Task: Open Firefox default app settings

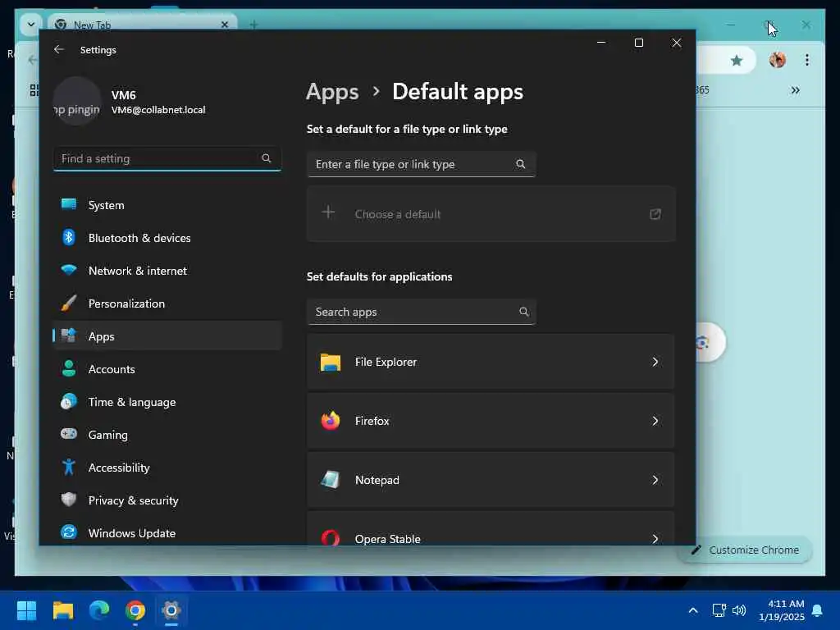Action: 491,421
